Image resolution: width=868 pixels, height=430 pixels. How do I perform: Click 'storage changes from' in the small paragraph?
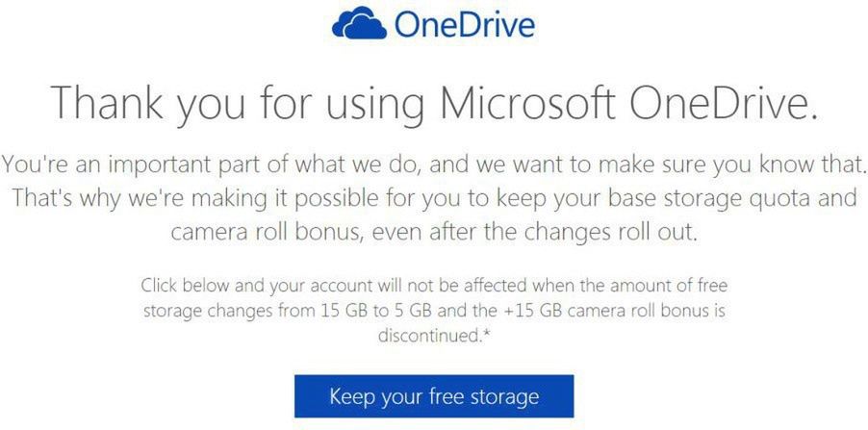coord(220,312)
